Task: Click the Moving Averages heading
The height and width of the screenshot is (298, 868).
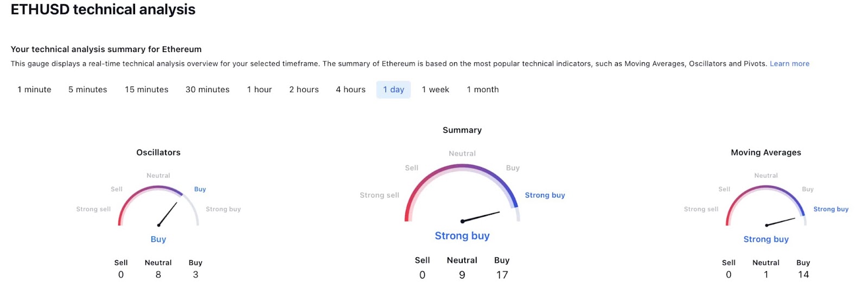Action: point(765,152)
